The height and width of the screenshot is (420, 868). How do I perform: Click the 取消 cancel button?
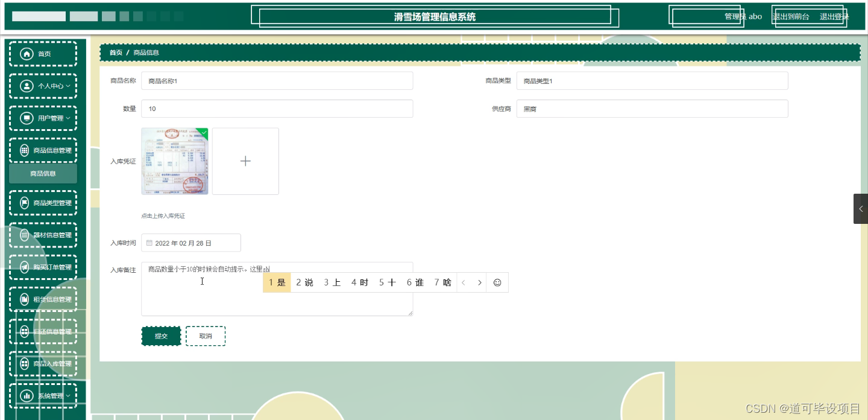(206, 336)
